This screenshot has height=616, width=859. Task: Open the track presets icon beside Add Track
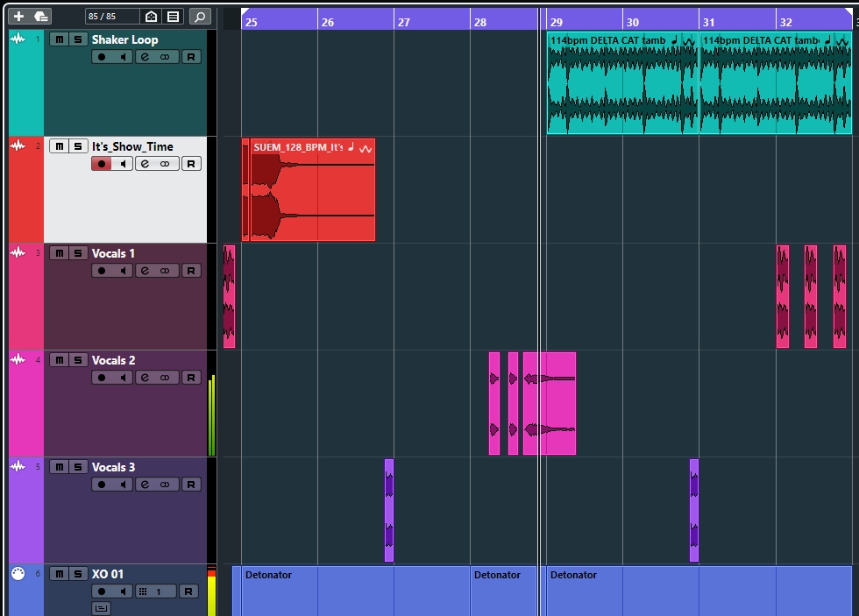(x=41, y=17)
